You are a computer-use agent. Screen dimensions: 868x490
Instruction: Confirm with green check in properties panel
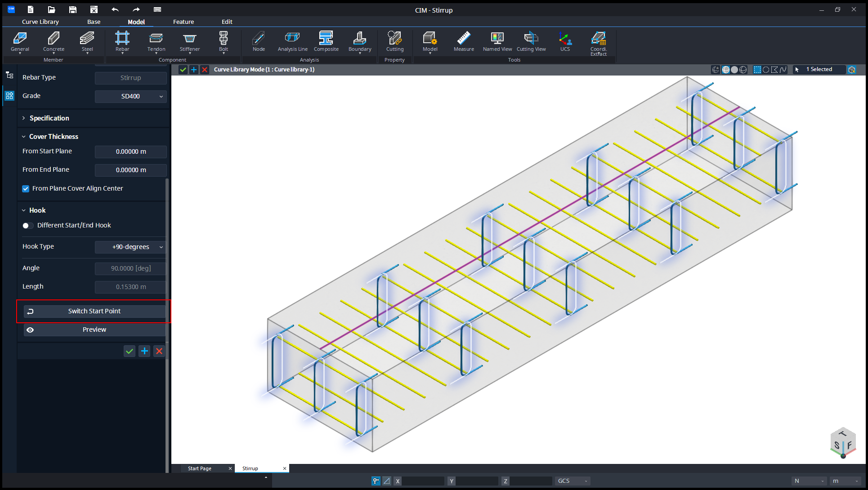click(130, 352)
